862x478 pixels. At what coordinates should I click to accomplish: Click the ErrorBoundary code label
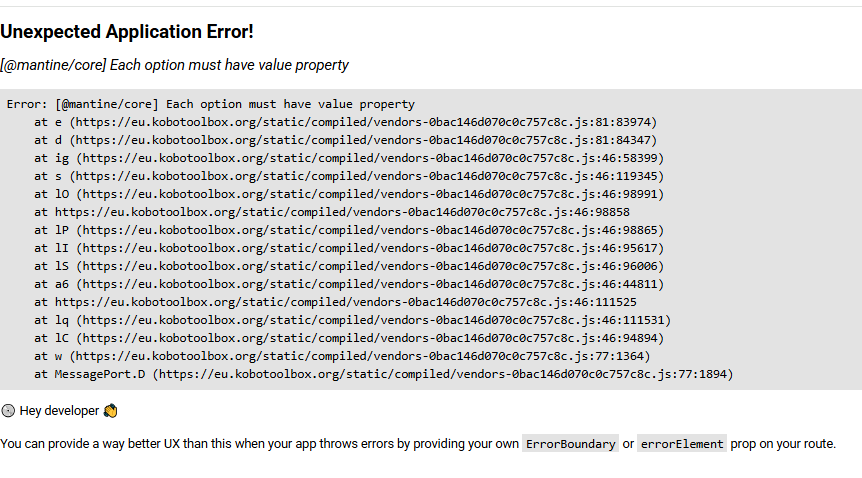[x=570, y=444]
